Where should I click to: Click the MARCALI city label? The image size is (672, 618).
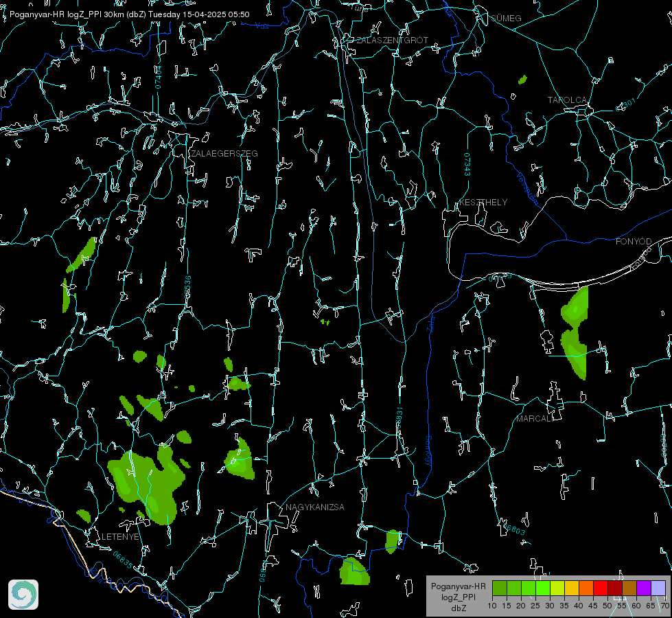pyautogui.click(x=535, y=418)
